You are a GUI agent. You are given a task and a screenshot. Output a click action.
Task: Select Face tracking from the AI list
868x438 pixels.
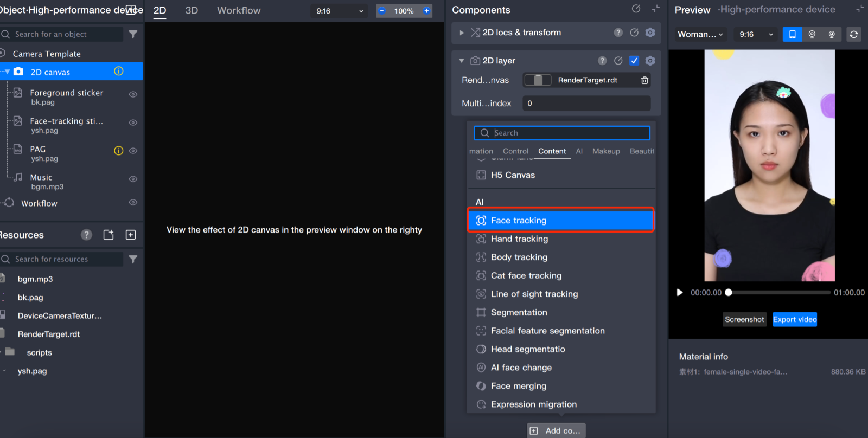click(x=560, y=221)
